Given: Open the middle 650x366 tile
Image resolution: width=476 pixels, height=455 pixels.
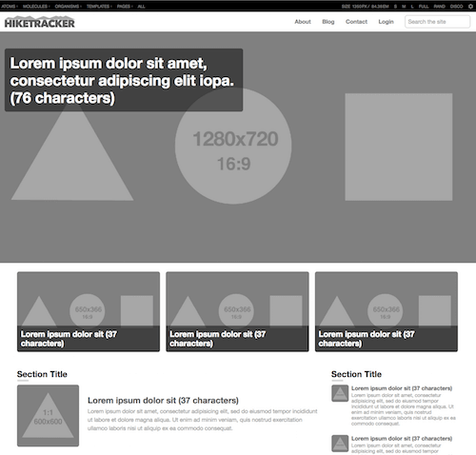Looking at the screenshot, I should pyautogui.click(x=237, y=311).
